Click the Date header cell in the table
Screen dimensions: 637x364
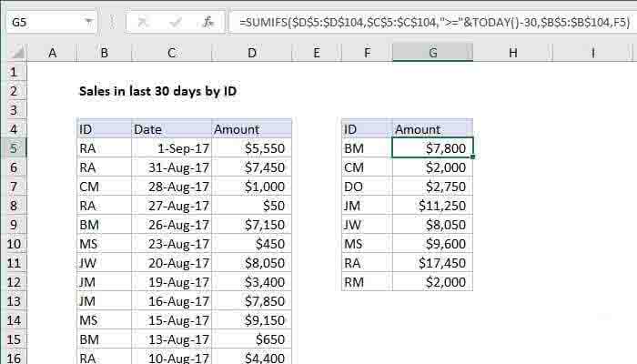pos(171,129)
